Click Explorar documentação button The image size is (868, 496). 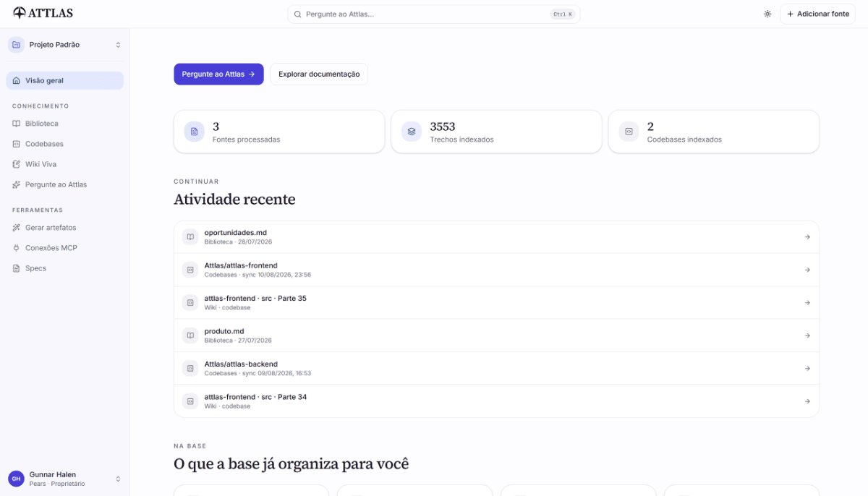(319, 74)
